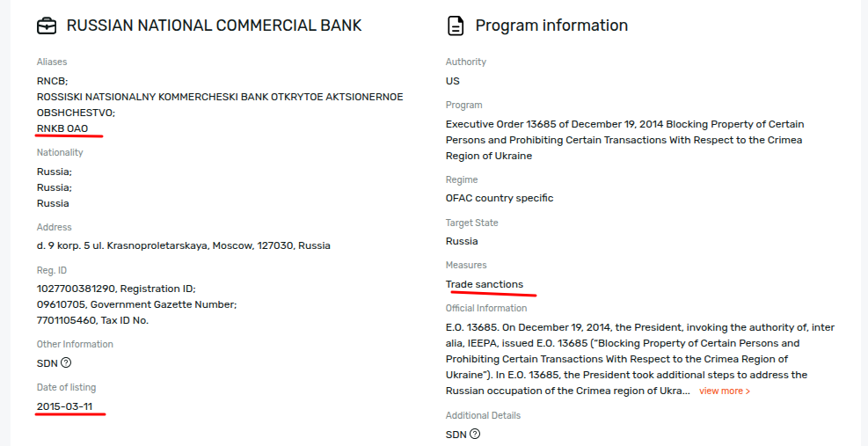Select the RNKB OAO alias text
The image size is (868, 446).
pos(62,128)
